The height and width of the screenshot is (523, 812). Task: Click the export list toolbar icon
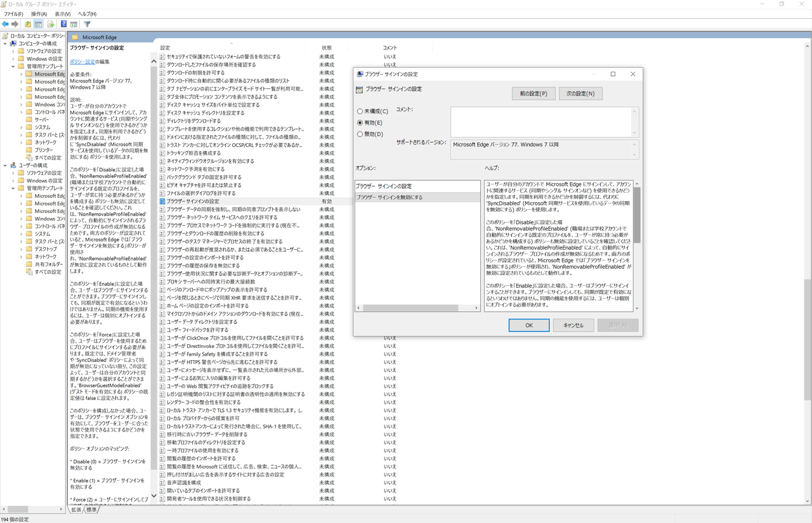click(49, 23)
